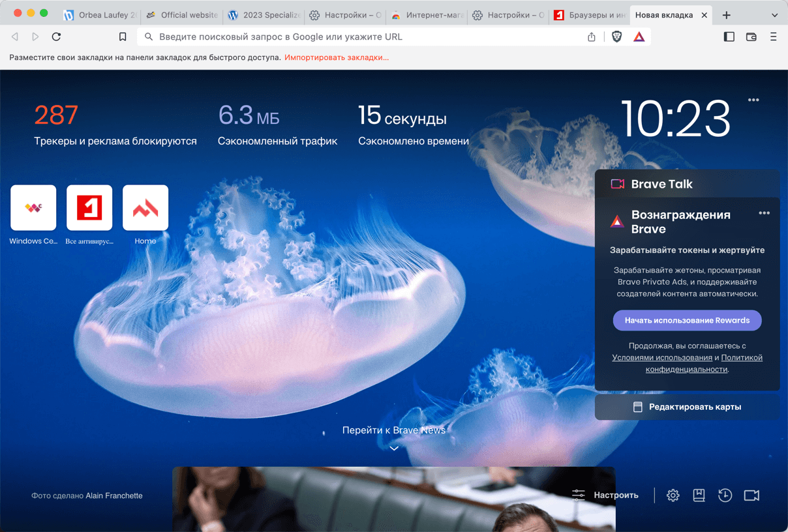788x532 pixels.
Task: Click Перейти к Brave News
Action: 394,430
